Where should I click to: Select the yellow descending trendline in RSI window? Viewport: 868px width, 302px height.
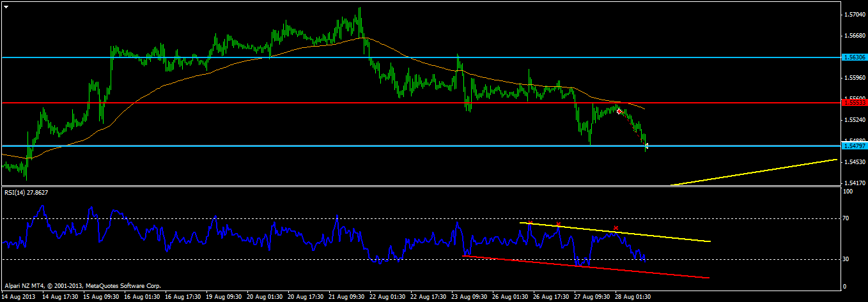[x=616, y=232]
